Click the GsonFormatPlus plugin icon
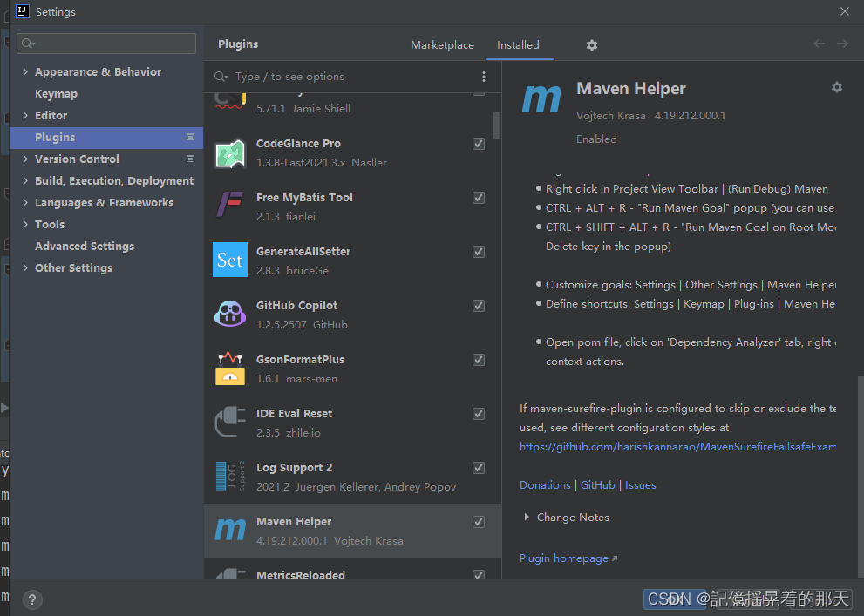 click(x=230, y=369)
